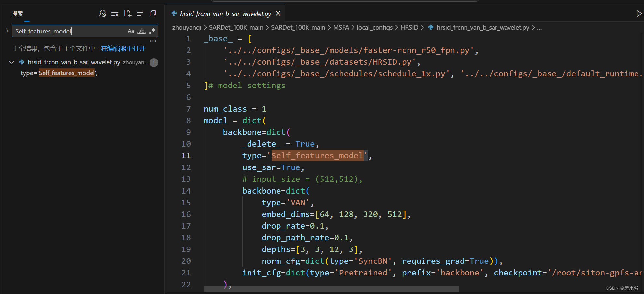This screenshot has height=294, width=644.
Task: Open the HRSID breadcrumb item
Action: (409, 27)
